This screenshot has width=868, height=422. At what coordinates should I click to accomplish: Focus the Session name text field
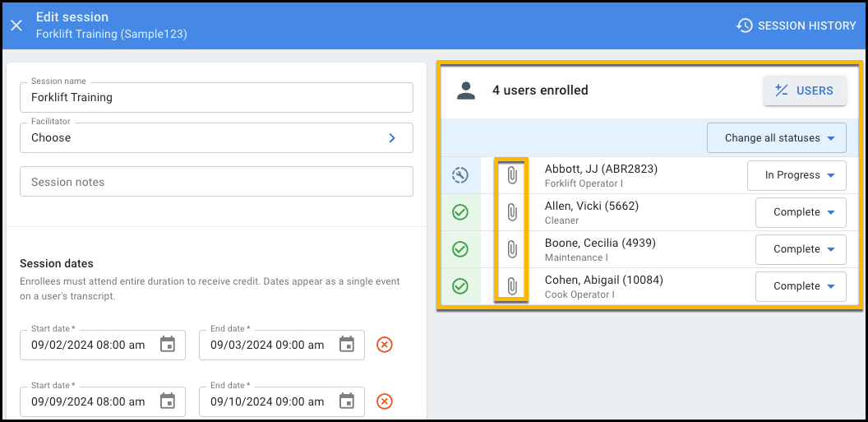pos(216,97)
